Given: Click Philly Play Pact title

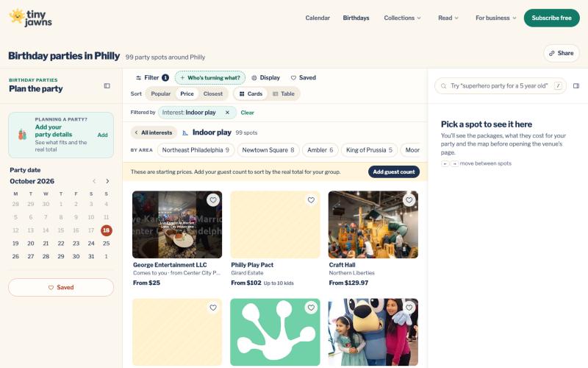Looking at the screenshot, I should coord(252,265).
